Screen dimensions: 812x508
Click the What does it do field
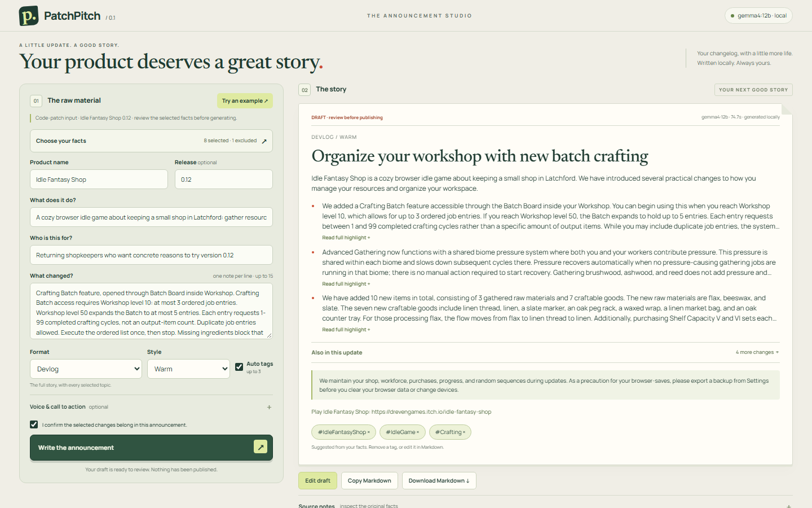click(151, 217)
